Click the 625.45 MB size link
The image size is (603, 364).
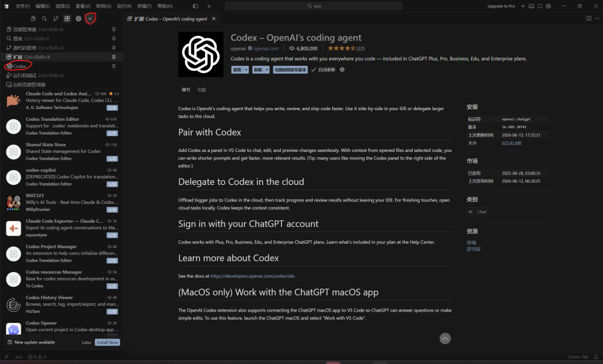click(x=512, y=143)
